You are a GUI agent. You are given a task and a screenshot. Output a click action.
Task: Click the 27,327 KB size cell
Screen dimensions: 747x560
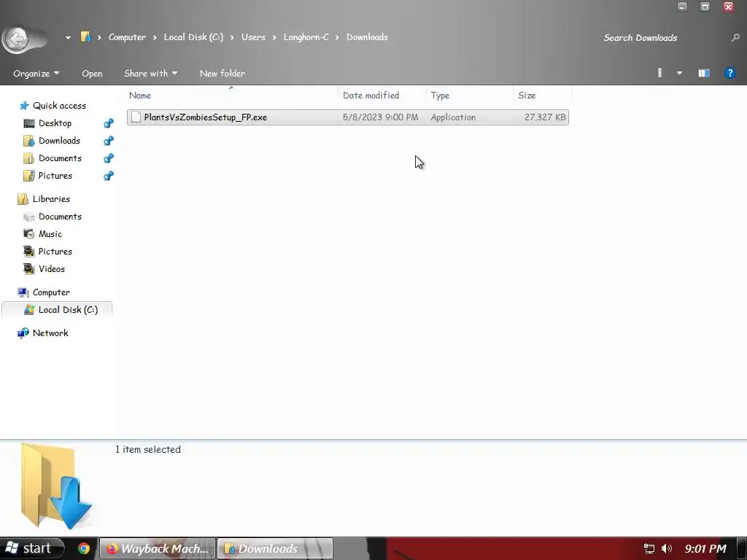click(545, 117)
